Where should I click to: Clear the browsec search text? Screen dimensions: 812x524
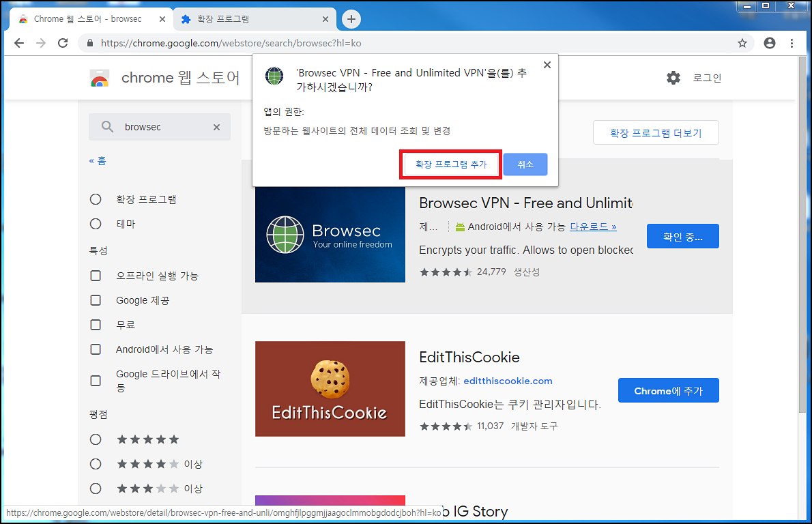216,127
